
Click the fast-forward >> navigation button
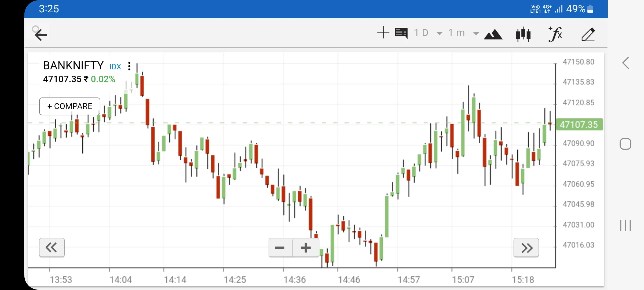tap(527, 247)
